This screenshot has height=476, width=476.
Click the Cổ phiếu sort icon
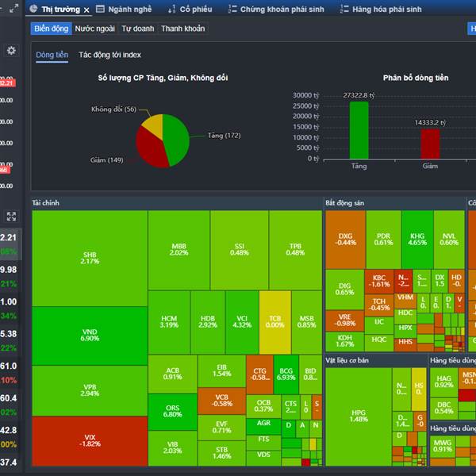[x=171, y=9]
